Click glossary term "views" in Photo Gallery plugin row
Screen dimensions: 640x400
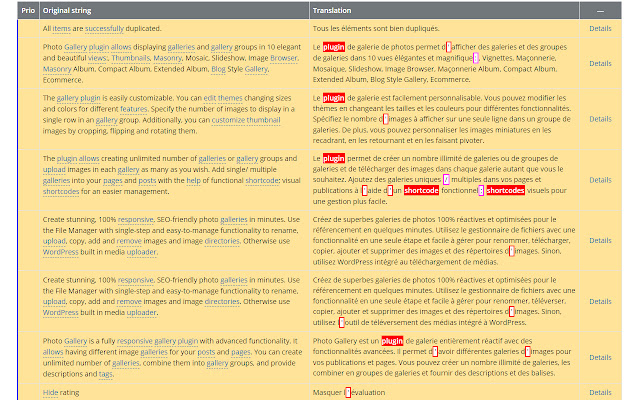(x=97, y=58)
